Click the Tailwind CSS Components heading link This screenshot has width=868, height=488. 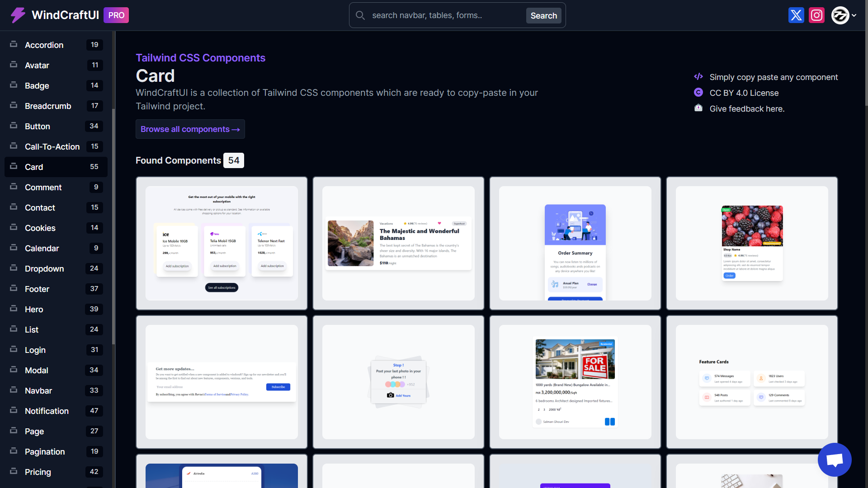201,58
